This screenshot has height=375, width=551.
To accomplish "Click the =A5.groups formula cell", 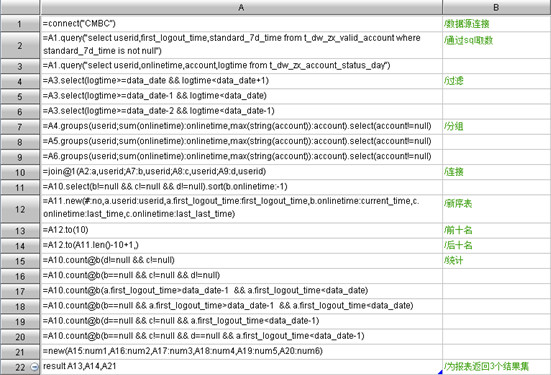I will [x=241, y=141].
